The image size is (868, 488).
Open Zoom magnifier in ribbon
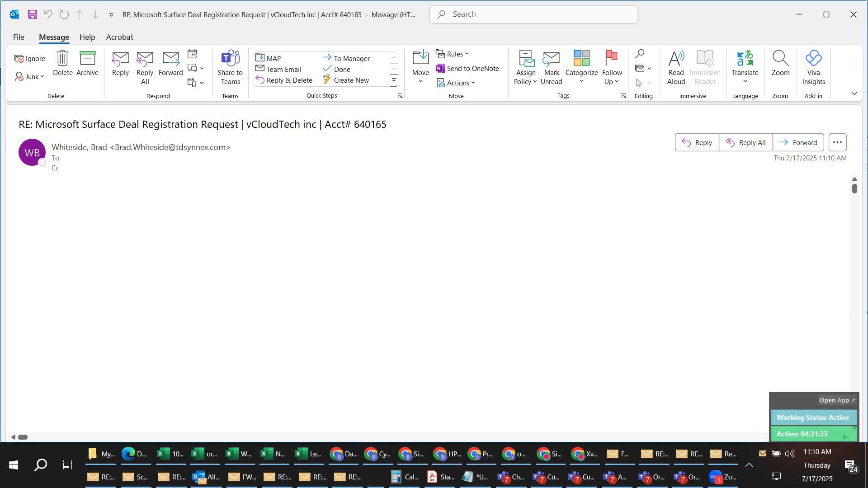pyautogui.click(x=780, y=63)
